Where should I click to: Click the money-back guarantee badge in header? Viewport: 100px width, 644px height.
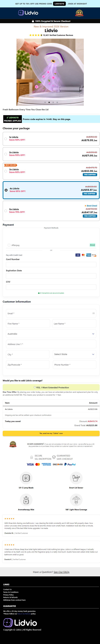click(x=79, y=13)
